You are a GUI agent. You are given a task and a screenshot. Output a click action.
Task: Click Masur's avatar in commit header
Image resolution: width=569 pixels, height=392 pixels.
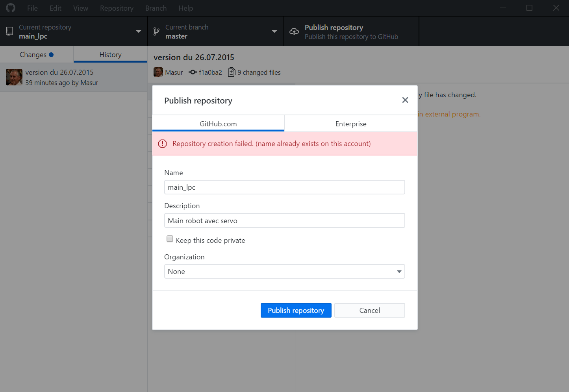pos(158,72)
